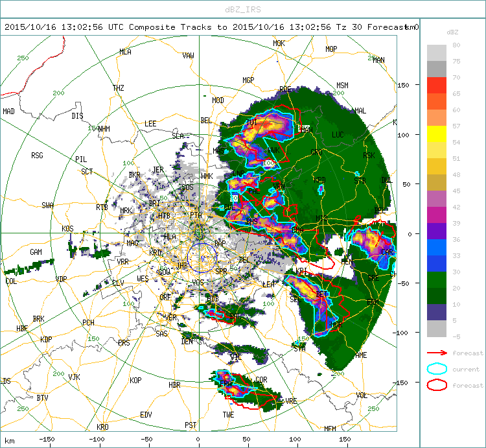Click the MOK station label
The width and height of the screenshot is (486, 448).
click(x=279, y=43)
